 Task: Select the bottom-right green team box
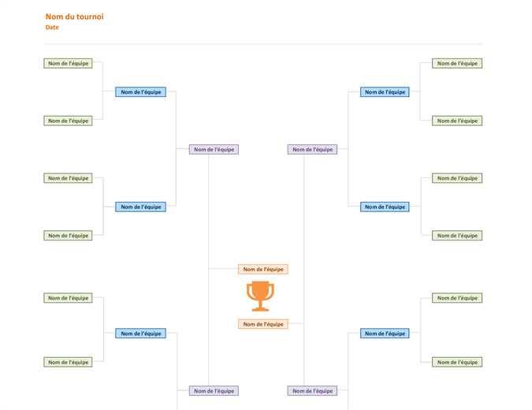click(457, 362)
